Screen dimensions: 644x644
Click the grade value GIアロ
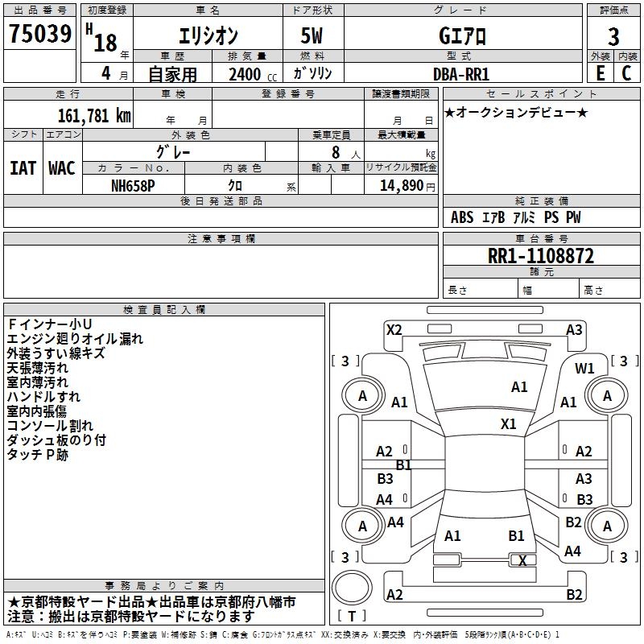pos(462,35)
